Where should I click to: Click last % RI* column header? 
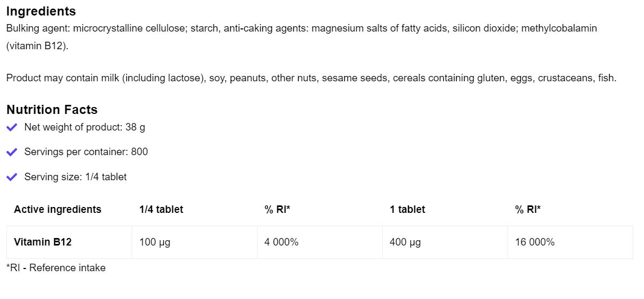tap(528, 210)
